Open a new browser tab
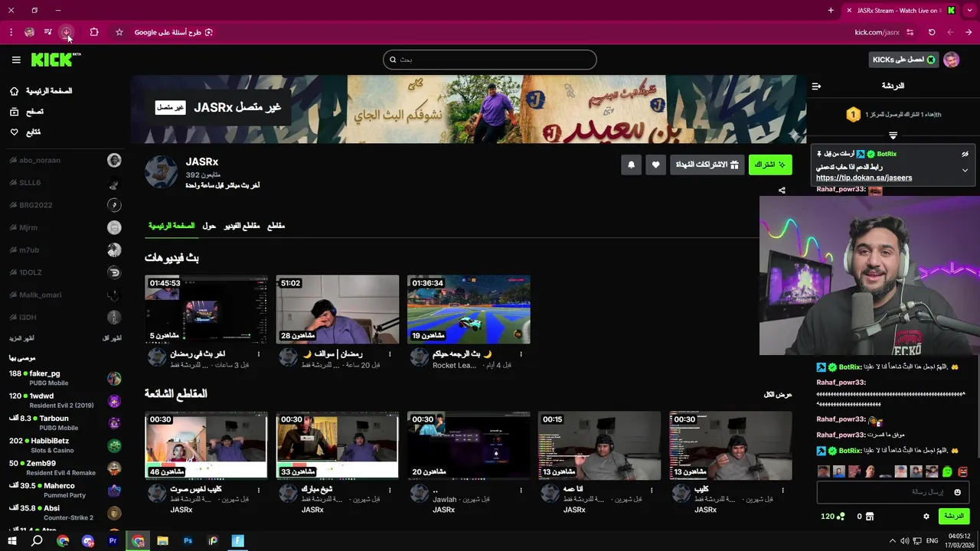980x551 pixels. (831, 11)
